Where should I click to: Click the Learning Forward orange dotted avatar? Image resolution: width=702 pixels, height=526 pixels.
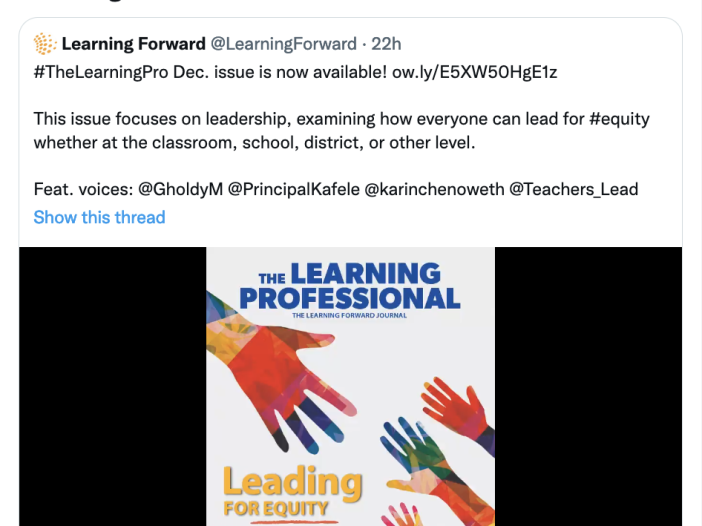(45, 44)
